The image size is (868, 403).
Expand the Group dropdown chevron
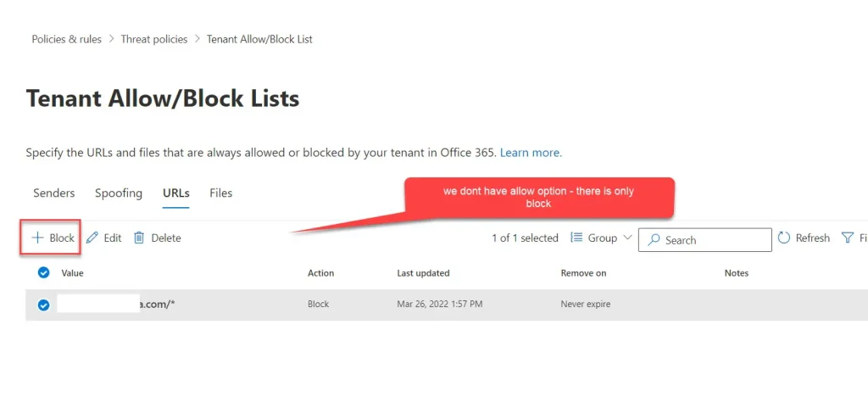pyautogui.click(x=627, y=238)
